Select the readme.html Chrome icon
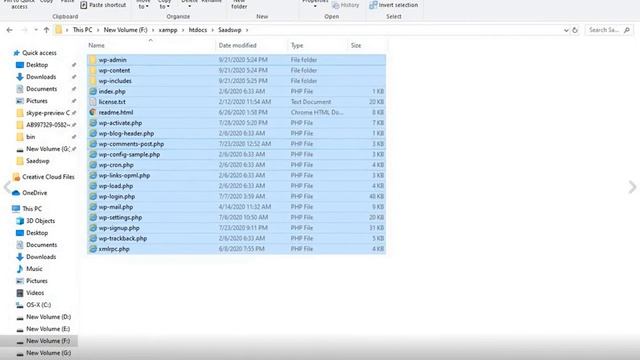The image size is (640, 360). point(93,112)
